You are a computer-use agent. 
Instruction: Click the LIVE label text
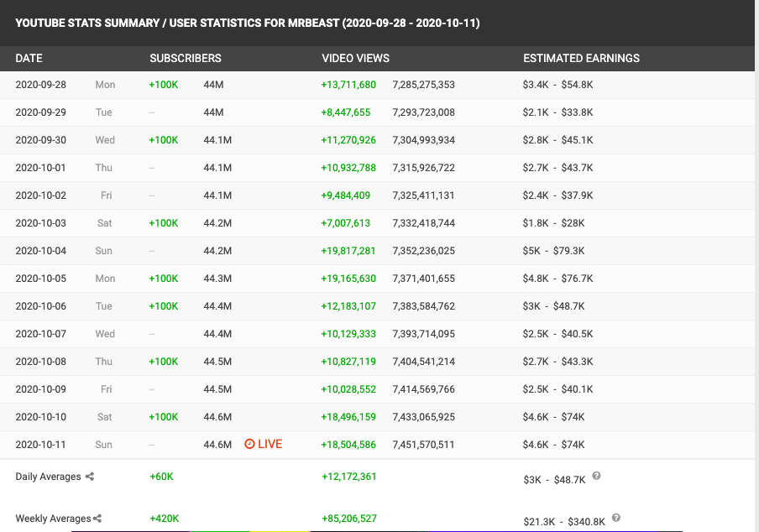click(x=270, y=444)
